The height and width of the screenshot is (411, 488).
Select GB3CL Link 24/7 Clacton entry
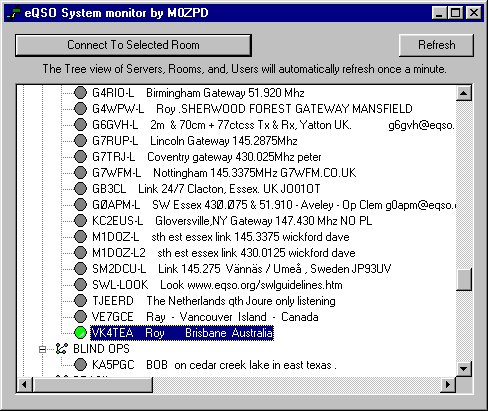pos(206,188)
